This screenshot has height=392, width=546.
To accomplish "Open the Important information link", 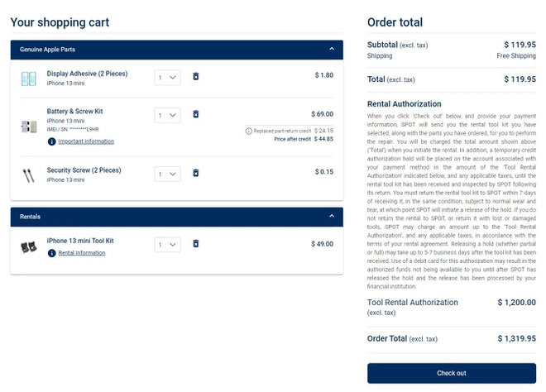I will (x=86, y=141).
